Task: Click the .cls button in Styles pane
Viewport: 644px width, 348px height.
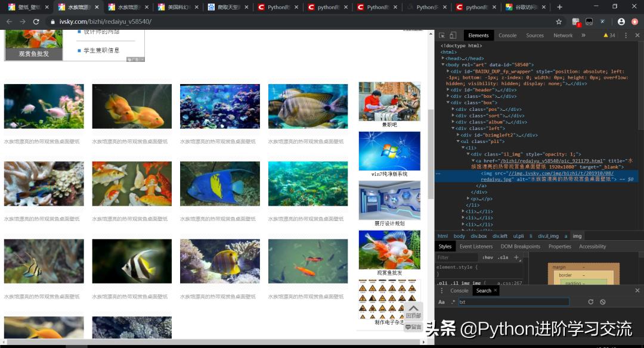Action: coord(503,257)
